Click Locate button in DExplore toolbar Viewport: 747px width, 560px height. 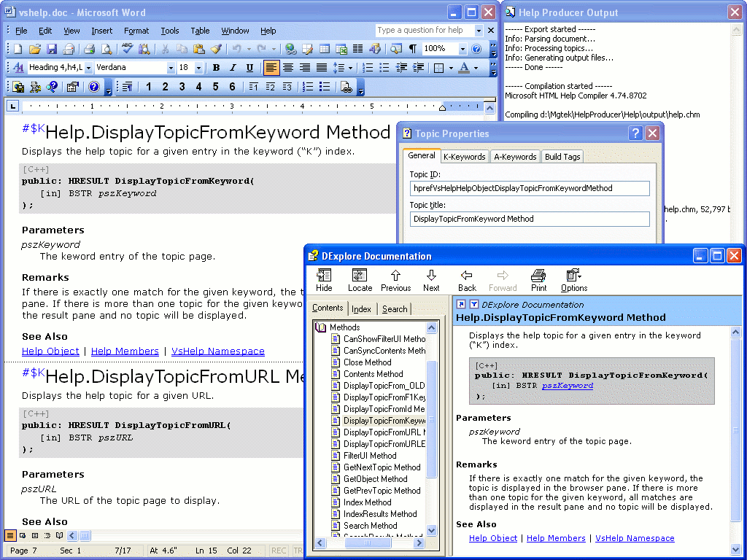click(360, 280)
